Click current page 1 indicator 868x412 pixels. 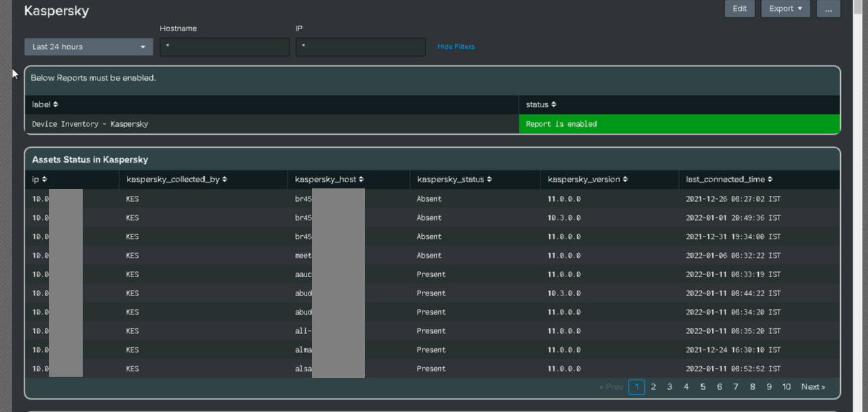[x=636, y=387]
